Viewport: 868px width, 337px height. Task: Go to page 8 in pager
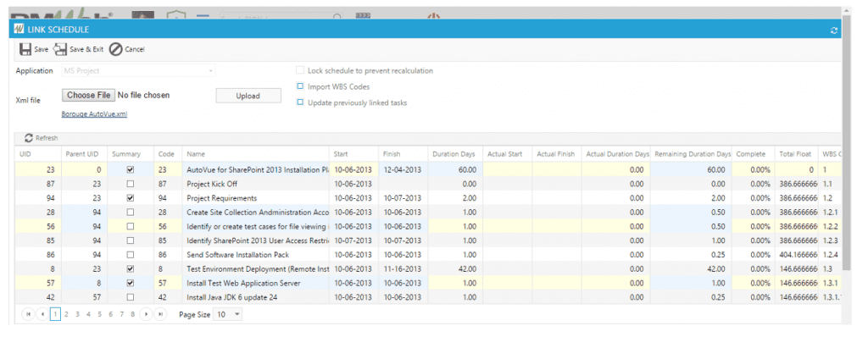(133, 314)
